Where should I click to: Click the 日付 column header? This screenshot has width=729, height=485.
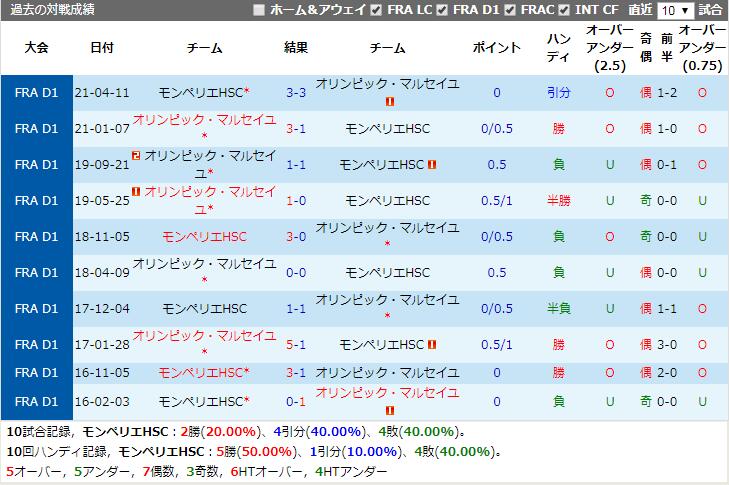click(x=102, y=47)
